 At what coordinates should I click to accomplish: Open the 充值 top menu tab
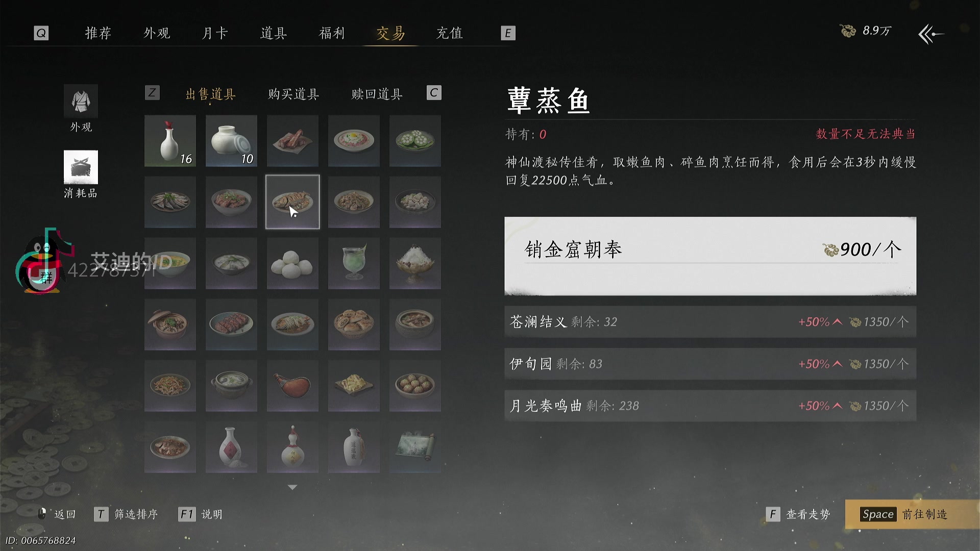[x=450, y=33]
